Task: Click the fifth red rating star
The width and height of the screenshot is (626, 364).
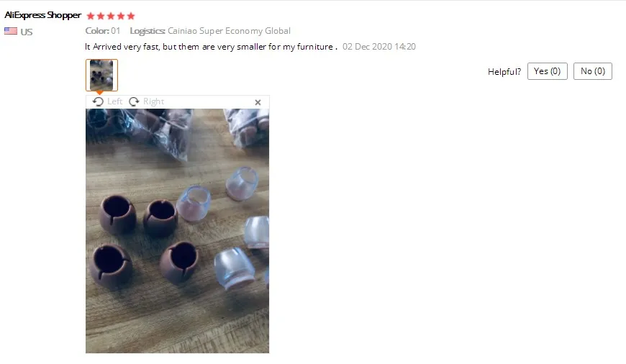Action: [131, 16]
